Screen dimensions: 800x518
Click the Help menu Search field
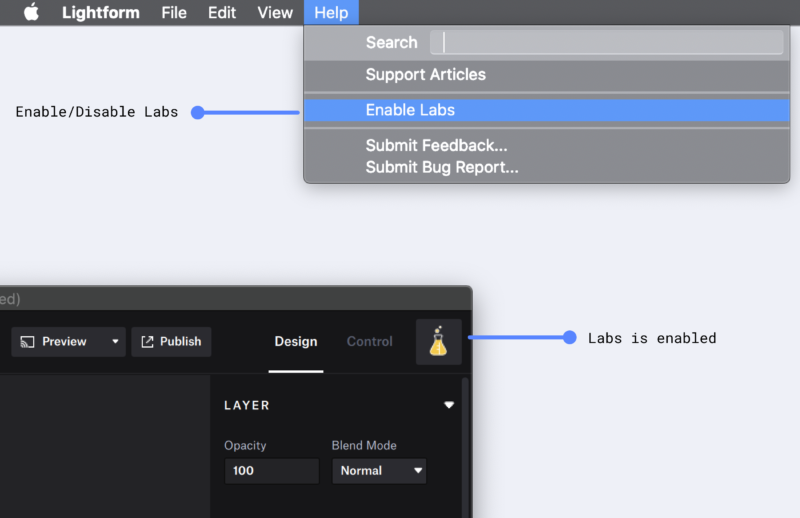(x=606, y=42)
